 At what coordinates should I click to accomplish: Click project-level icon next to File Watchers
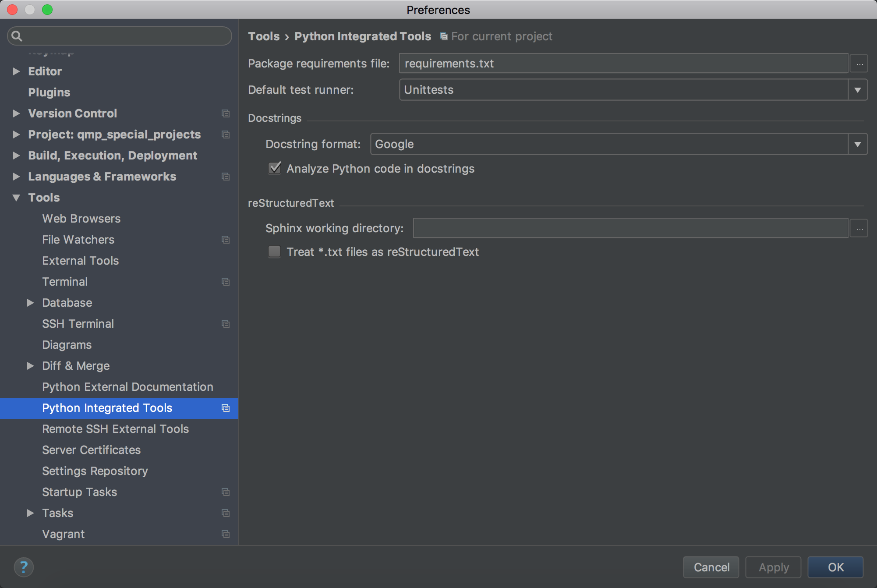coord(226,240)
